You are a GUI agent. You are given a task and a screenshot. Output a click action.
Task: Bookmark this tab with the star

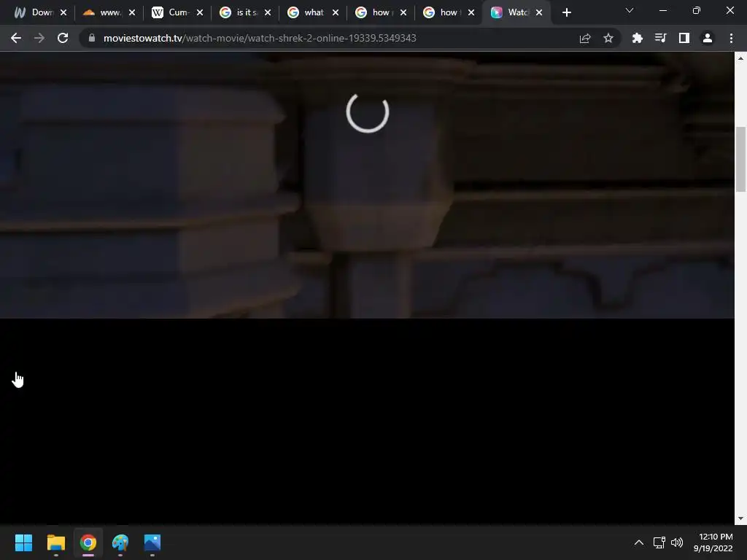pos(608,38)
